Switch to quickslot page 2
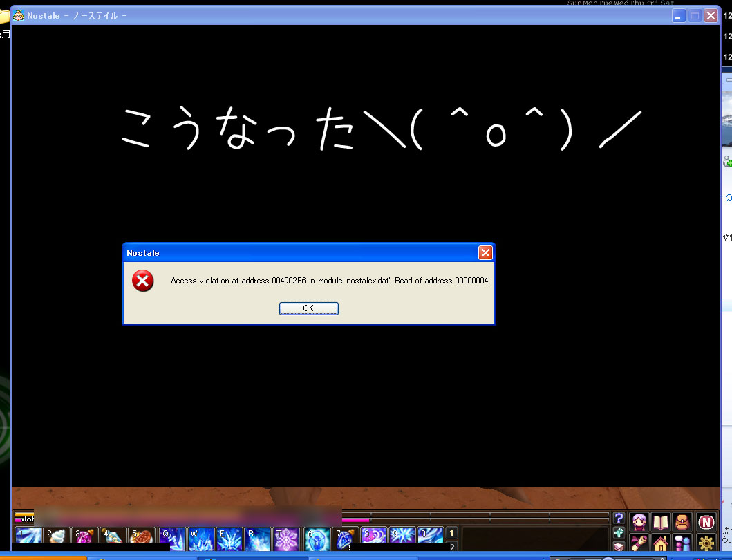Image resolution: width=732 pixels, height=560 pixels. coord(451,546)
